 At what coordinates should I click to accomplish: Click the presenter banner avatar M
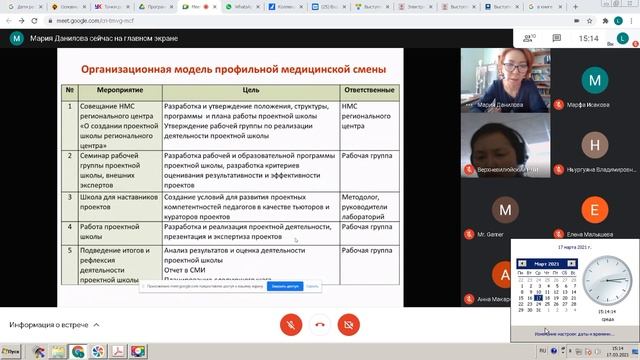(17, 38)
